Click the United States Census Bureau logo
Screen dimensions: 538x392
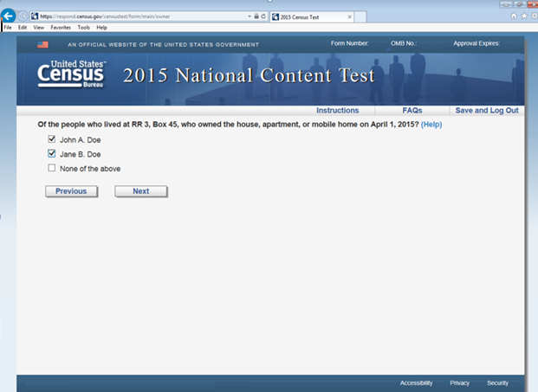(71, 74)
